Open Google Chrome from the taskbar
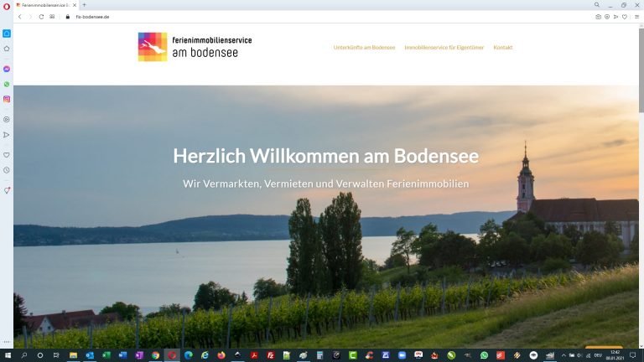 coord(155,355)
